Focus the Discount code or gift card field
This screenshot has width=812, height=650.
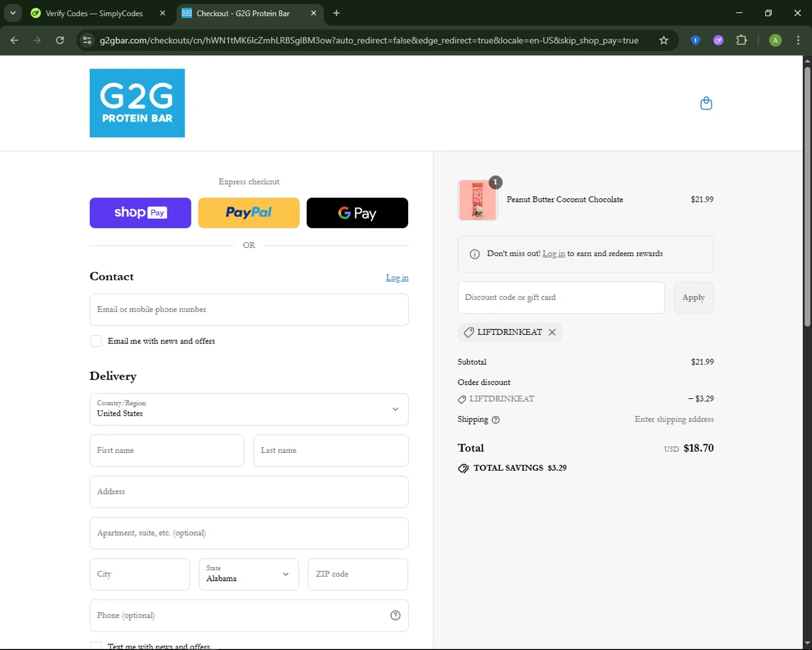561,297
